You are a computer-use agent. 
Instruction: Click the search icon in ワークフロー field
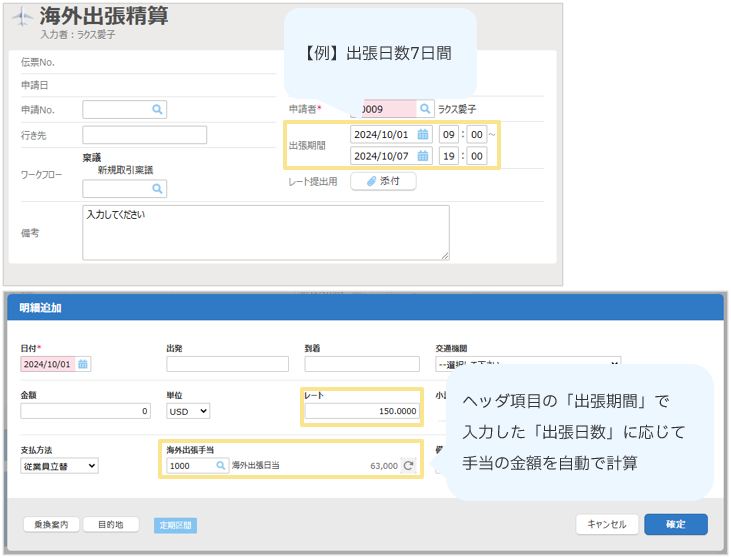tap(157, 188)
